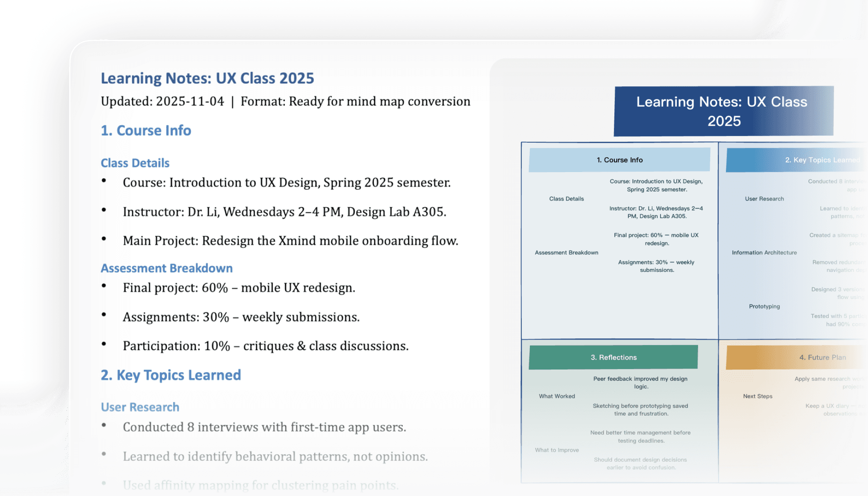Click the faded subtopic "Created a sitemap" in the mind map
This screenshot has height=496, width=868.
[x=837, y=239]
